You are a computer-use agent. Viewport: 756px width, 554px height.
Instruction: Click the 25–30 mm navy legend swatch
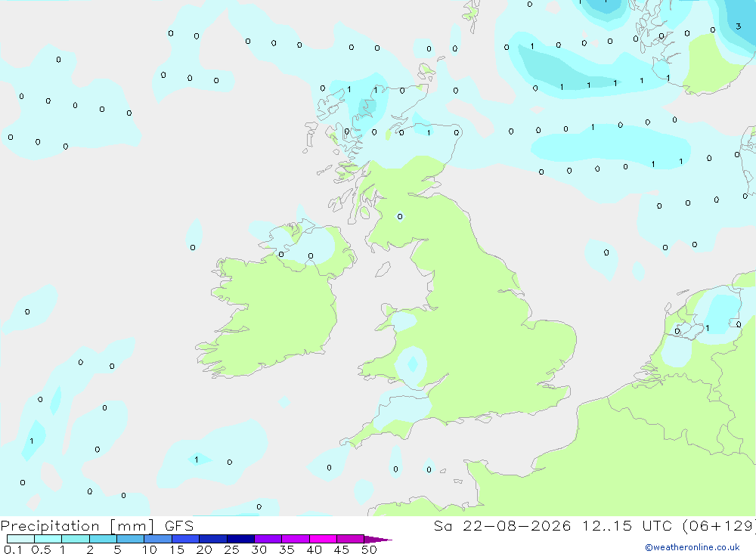[240, 539]
